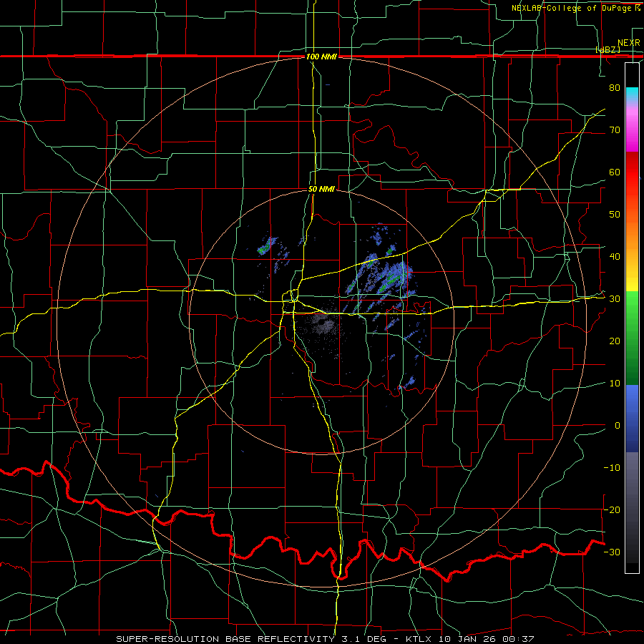Click the 80 value on the dBZ scale
Viewport: 644px width, 644px height.
coord(615,87)
